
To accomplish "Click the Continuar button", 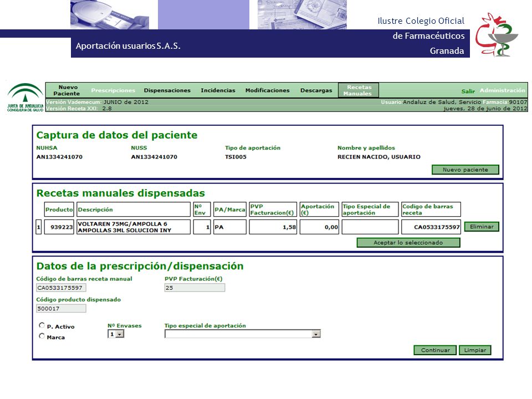I will point(436,350).
